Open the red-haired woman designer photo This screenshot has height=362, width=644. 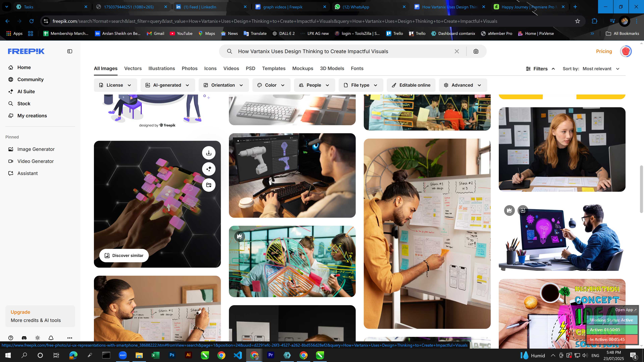(x=562, y=149)
